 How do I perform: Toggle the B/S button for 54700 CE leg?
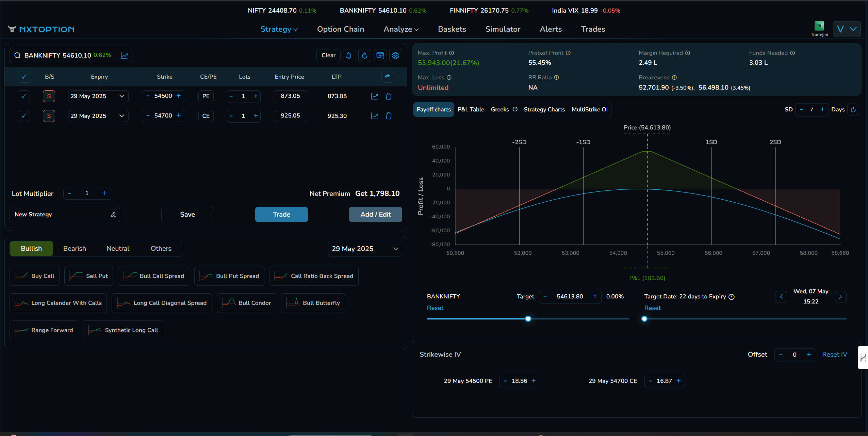(x=49, y=116)
